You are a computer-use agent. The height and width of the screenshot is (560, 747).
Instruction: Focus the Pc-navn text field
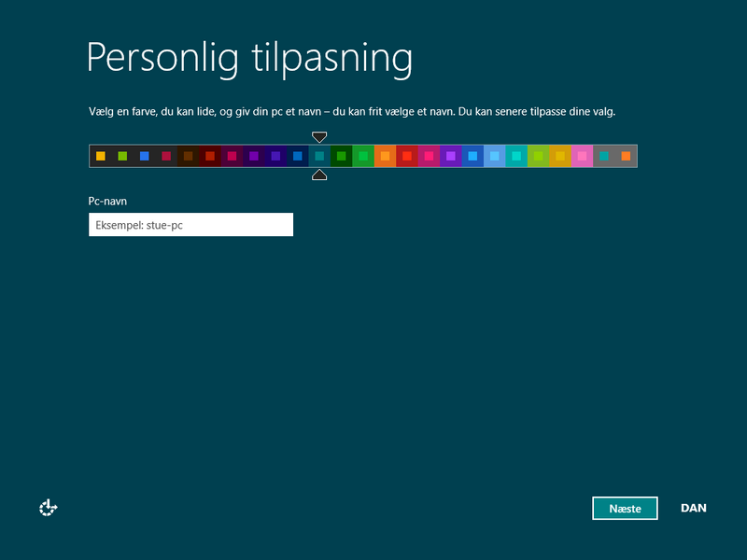pyautogui.click(x=190, y=224)
